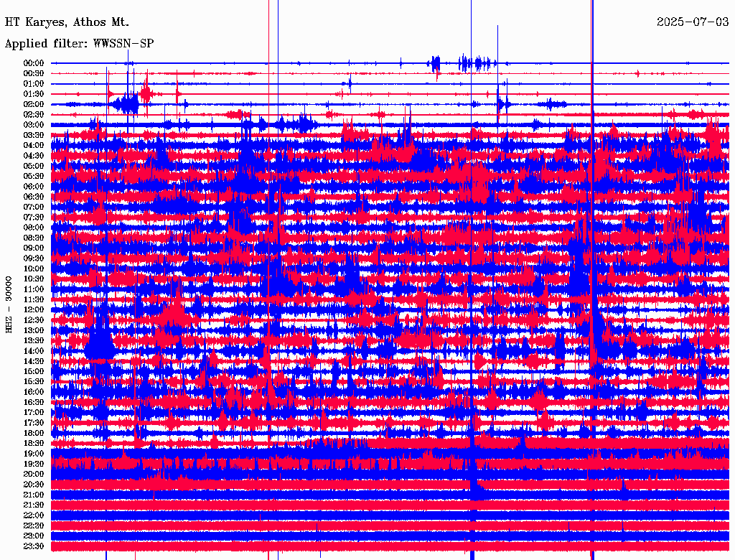Image resolution: width=735 pixels, height=560 pixels.
Task: Select the 11:30 time row label
Action: pos(34,299)
